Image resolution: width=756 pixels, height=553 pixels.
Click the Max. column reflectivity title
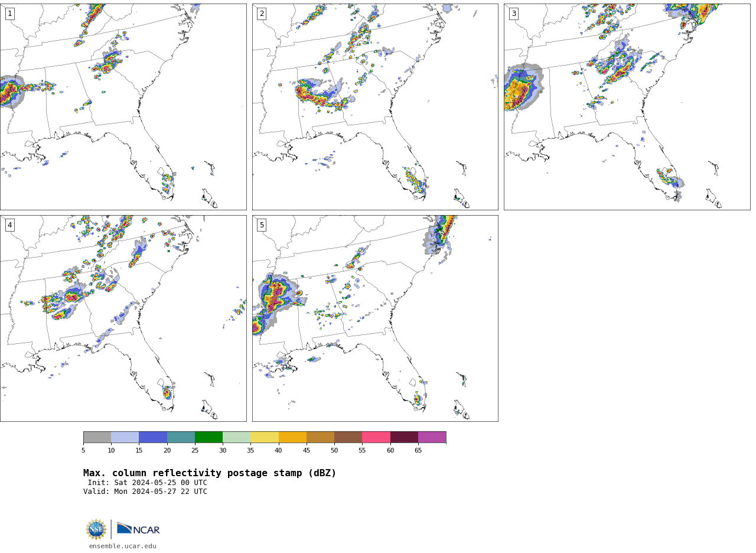[x=210, y=473]
